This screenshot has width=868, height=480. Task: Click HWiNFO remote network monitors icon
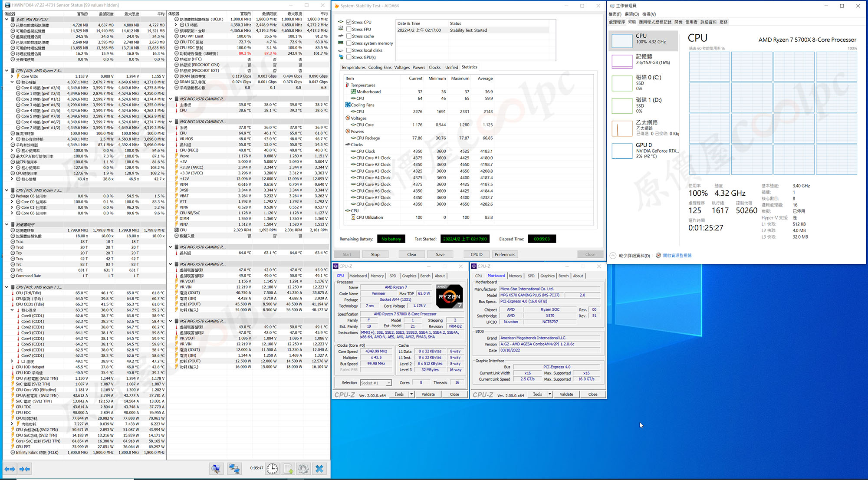234,469
